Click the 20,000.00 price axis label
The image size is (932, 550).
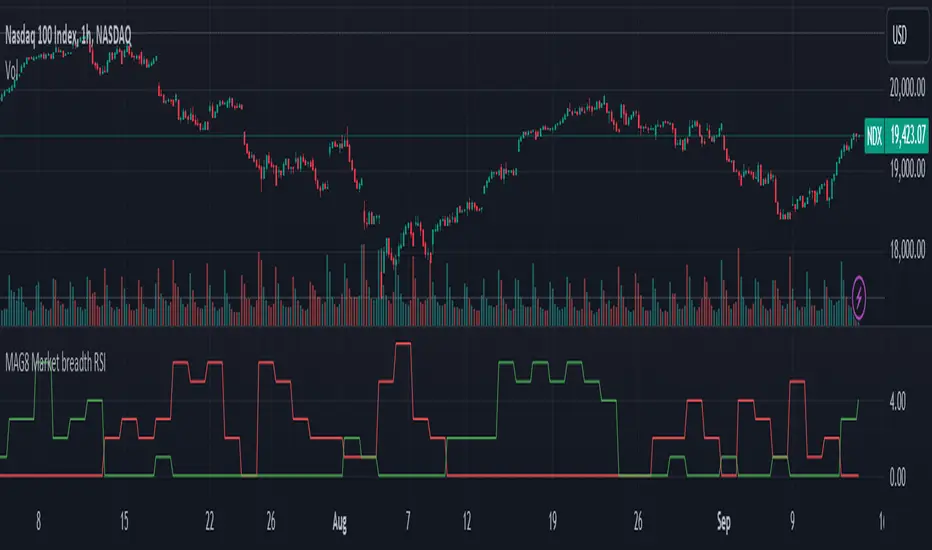[907, 88]
